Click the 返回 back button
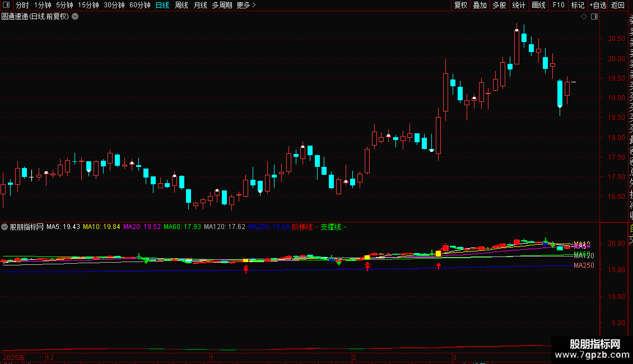 click(x=618, y=5)
